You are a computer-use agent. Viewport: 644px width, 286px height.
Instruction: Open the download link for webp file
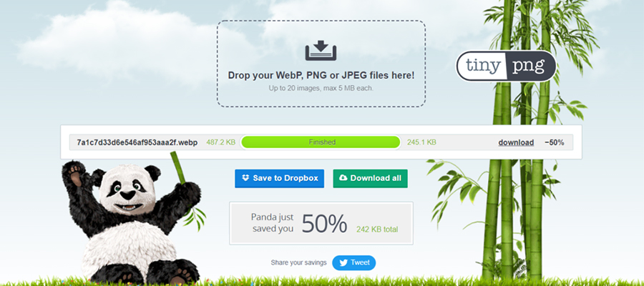(x=516, y=142)
